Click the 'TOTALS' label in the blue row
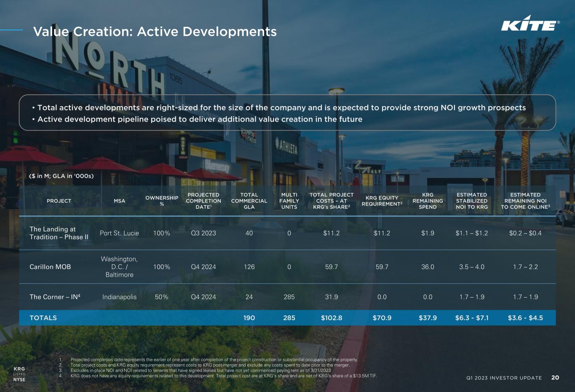Viewport: 575px width, 392px height. coord(43,318)
